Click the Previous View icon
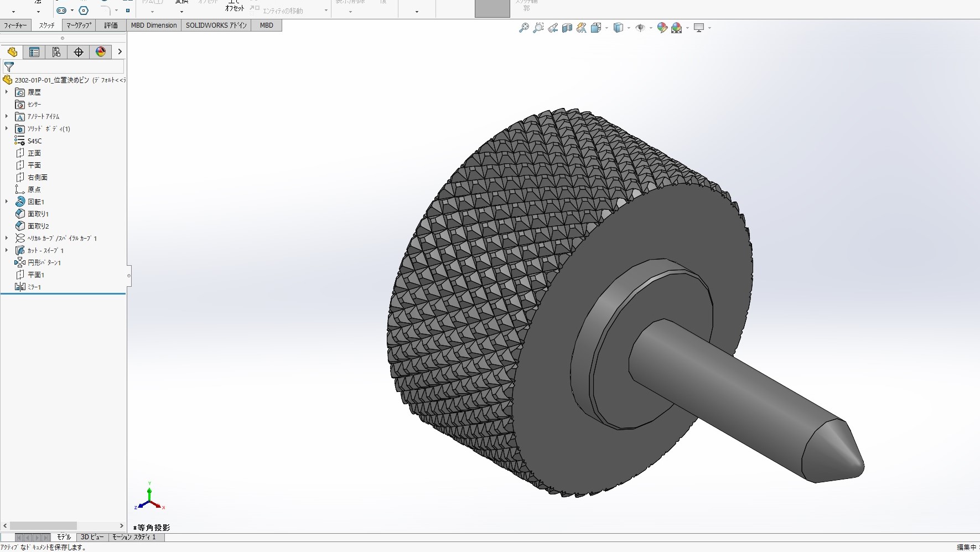The width and height of the screenshot is (980, 552). pyautogui.click(x=552, y=28)
